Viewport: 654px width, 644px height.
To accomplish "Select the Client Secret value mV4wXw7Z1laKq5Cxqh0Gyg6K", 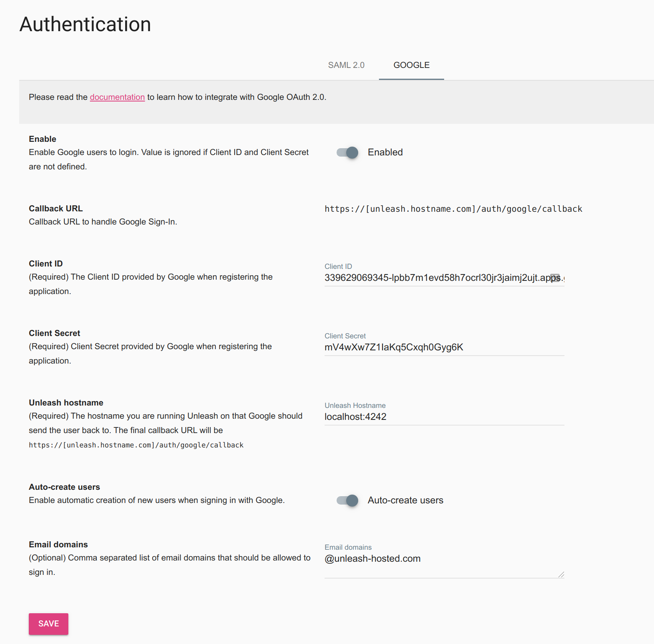I will click(393, 347).
